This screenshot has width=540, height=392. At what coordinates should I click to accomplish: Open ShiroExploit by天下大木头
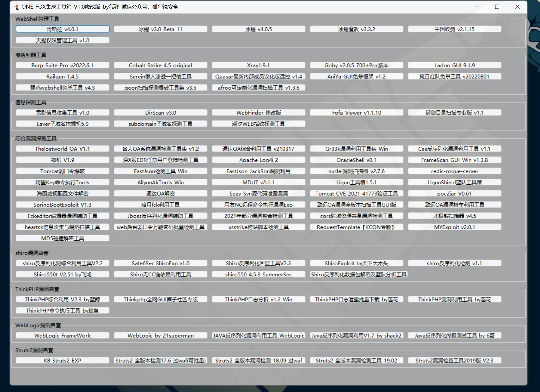click(357, 263)
